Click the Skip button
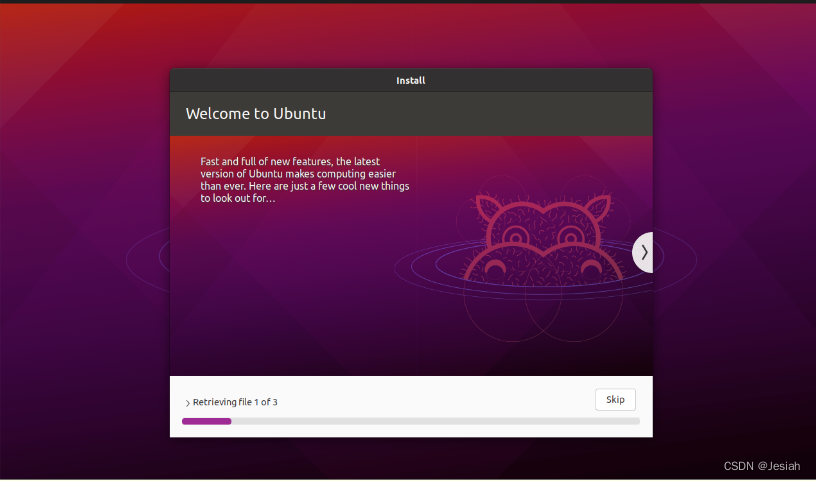The image size is (816, 481). (615, 399)
